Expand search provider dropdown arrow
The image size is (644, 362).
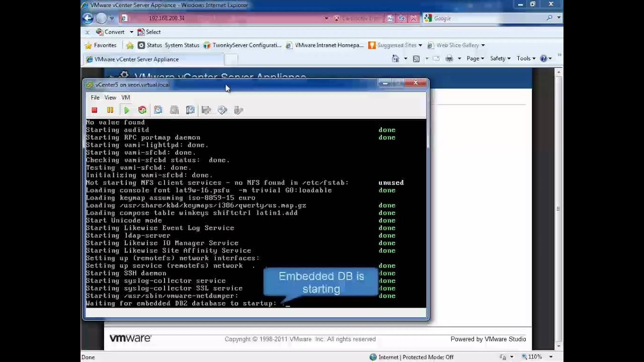[558, 18]
